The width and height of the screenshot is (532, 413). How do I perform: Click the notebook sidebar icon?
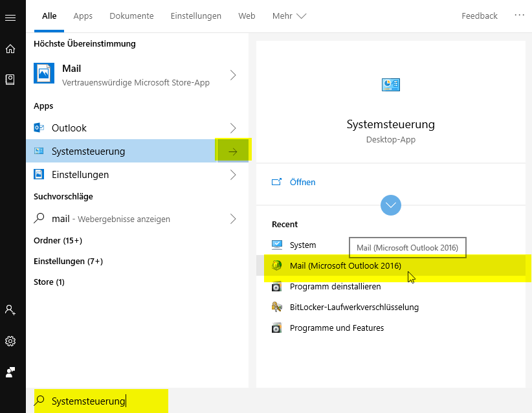(x=10, y=79)
